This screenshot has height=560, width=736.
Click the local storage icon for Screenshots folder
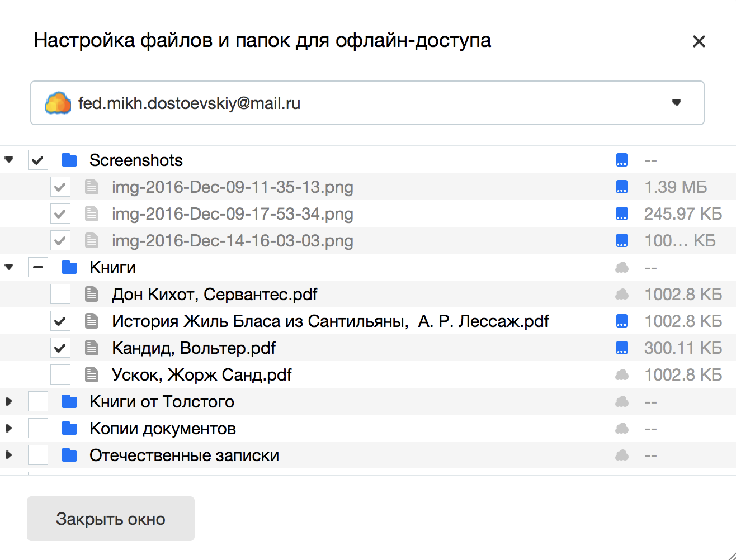click(621, 160)
